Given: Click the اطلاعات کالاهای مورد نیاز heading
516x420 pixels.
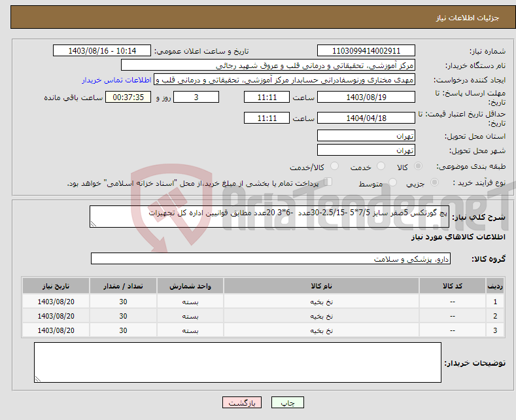Looking at the screenshot, I should [x=458, y=237].
